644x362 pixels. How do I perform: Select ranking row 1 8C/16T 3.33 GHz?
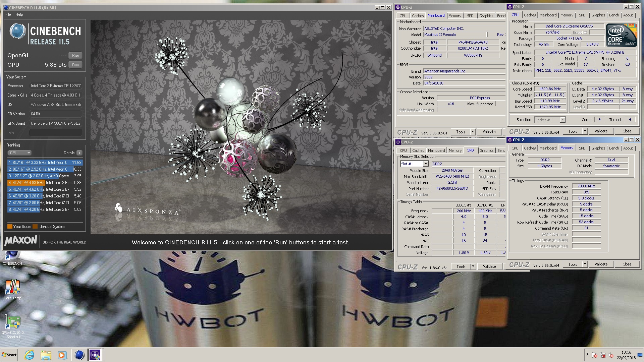click(x=45, y=163)
